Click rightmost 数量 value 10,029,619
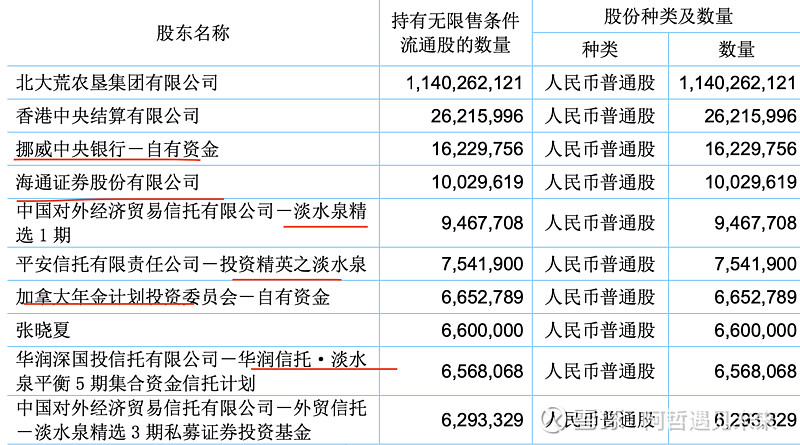This screenshot has width=800, height=445. click(x=751, y=182)
